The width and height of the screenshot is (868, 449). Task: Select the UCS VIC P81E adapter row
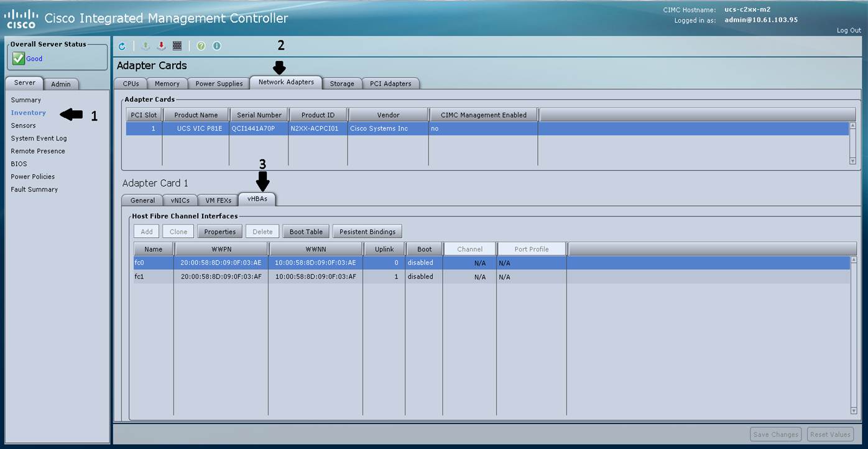click(x=487, y=129)
